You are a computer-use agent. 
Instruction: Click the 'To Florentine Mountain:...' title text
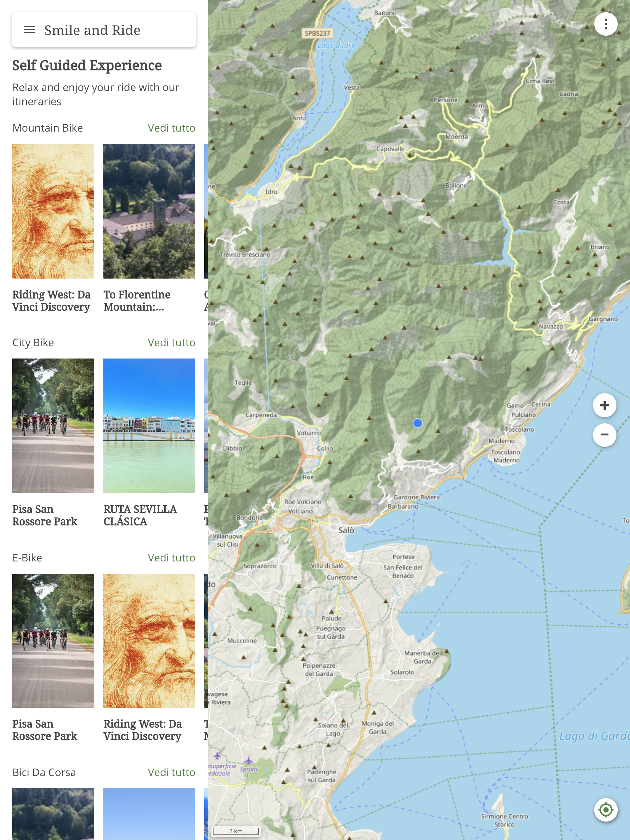[x=137, y=301]
